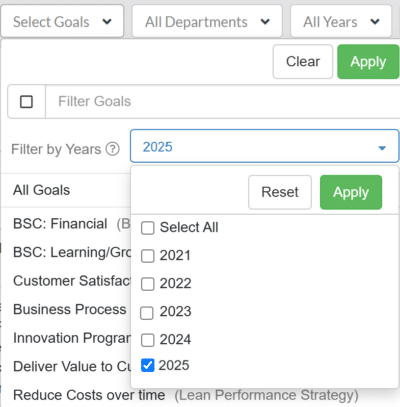
Task: Collapse the 2025 years filter dropdown
Action: coord(265,146)
